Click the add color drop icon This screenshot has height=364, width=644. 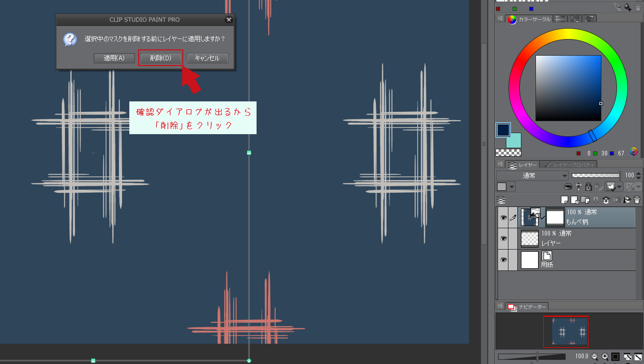[x=628, y=7]
